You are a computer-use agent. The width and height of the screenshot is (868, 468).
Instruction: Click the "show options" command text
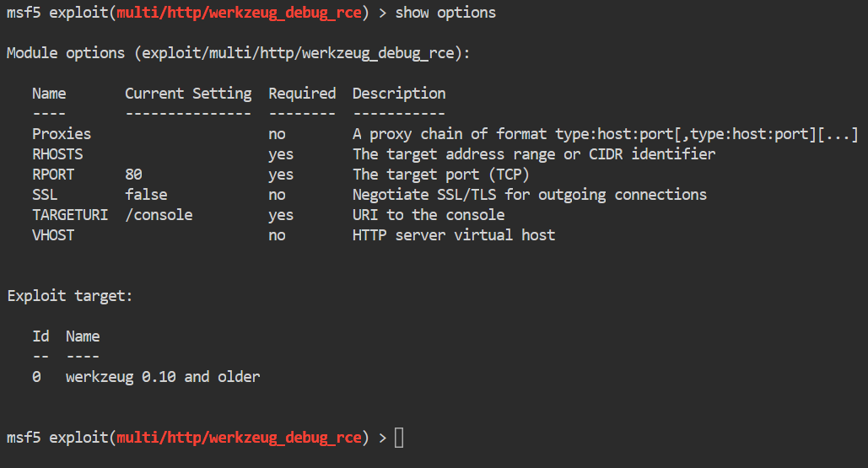[445, 13]
